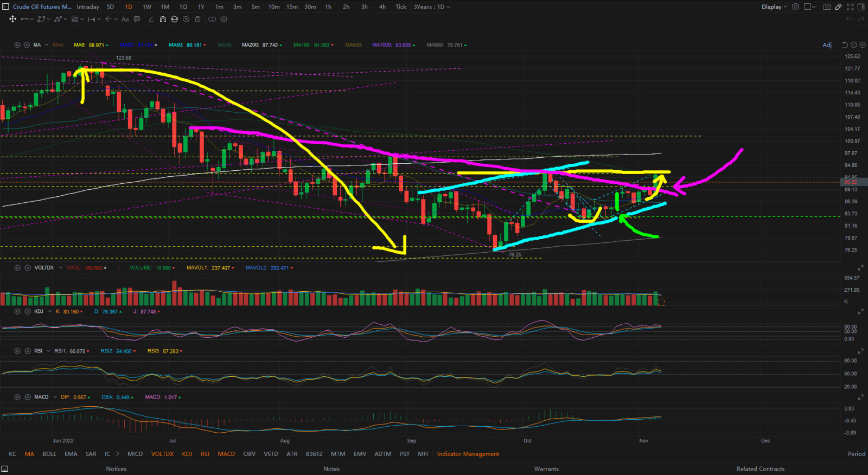Select the MA9 value 88.971 label

coord(91,45)
